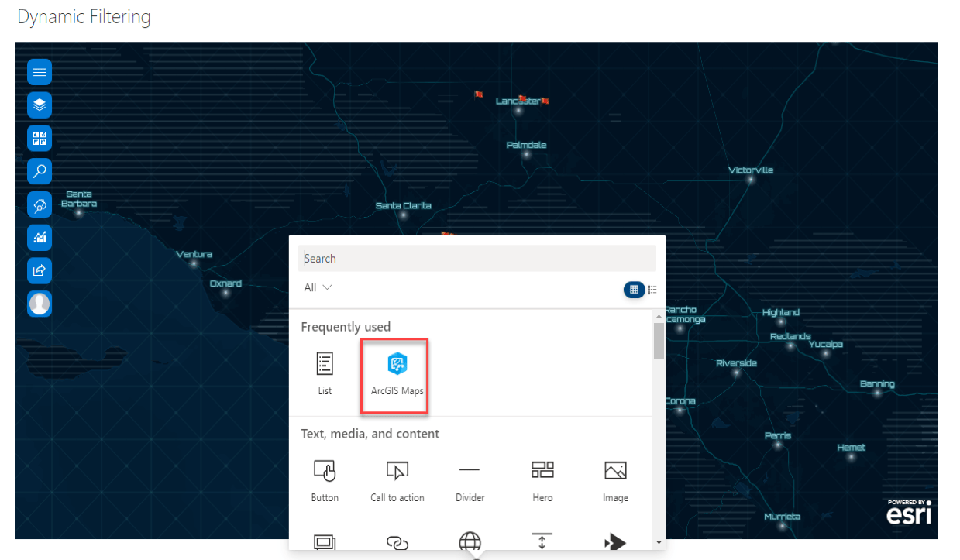
Task: Click the Hemet city label
Action: pos(852,447)
